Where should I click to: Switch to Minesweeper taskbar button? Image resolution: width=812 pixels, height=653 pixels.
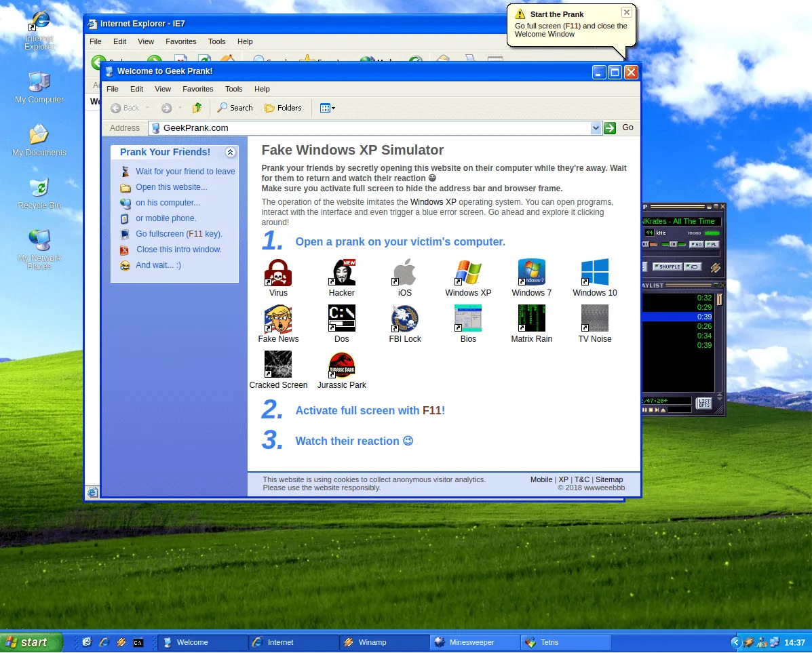pyautogui.click(x=474, y=642)
